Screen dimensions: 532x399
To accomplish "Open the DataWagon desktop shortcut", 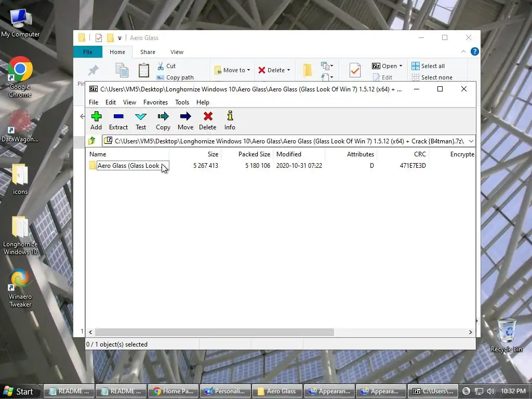I will point(20,126).
